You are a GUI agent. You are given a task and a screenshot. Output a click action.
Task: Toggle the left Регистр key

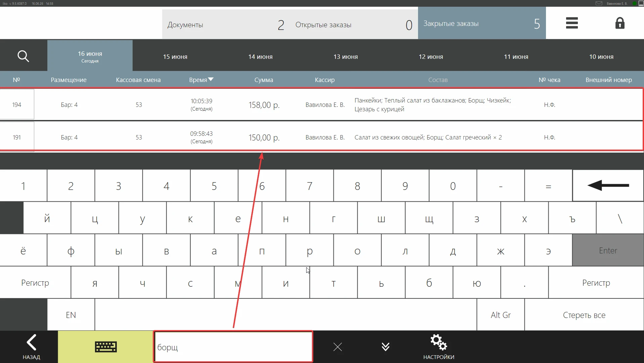(x=35, y=283)
